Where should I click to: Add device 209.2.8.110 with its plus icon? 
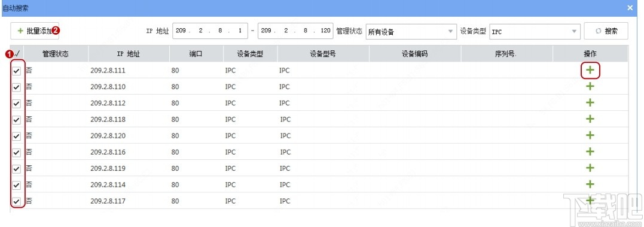pos(590,86)
